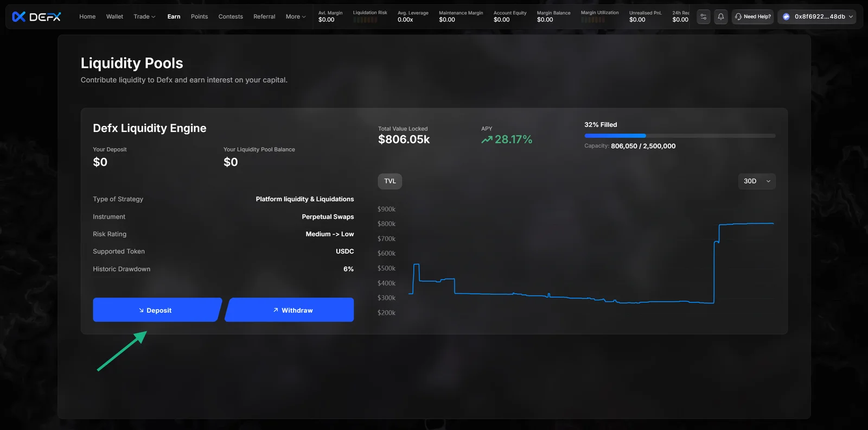Click the capacity text 806,050 / 2,500,000

pyautogui.click(x=643, y=146)
